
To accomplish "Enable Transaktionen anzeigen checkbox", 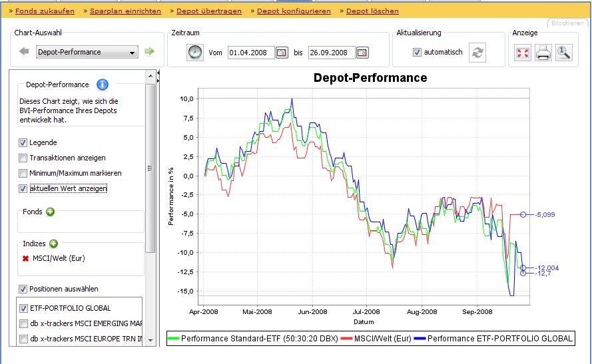I will click(23, 158).
